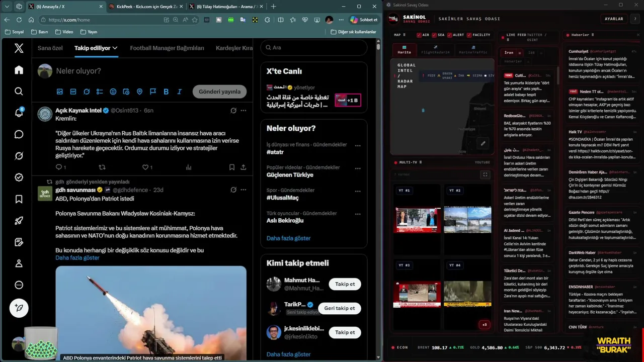Open the Messages icon in X sidebar
This screenshot has height=362, width=644.
coord(19,134)
